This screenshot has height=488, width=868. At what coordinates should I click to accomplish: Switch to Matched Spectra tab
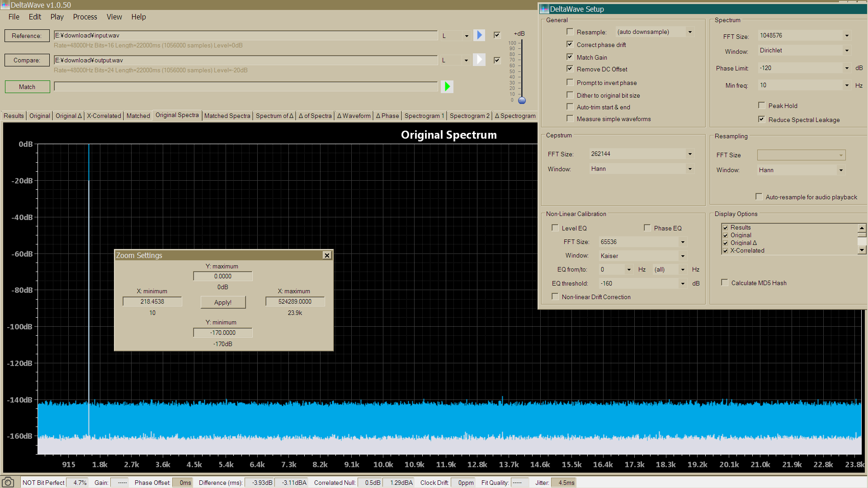coord(227,116)
